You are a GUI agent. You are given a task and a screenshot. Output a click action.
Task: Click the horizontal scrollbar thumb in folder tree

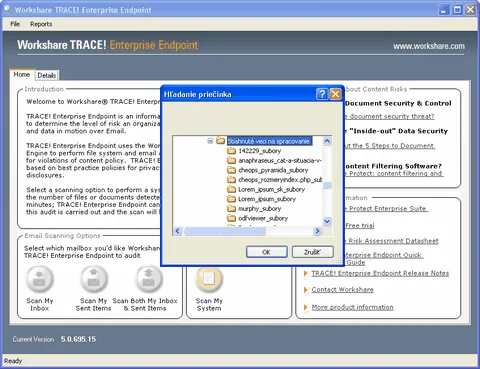[x=225, y=231]
